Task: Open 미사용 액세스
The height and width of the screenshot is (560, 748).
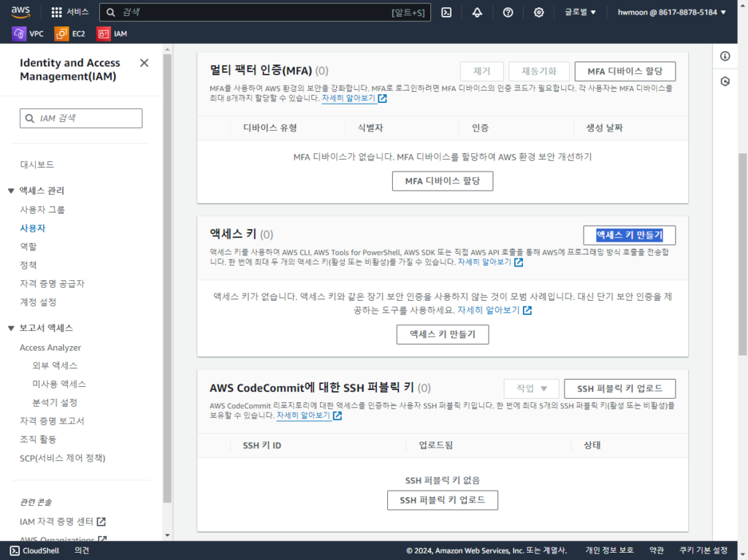Action: 59,384
